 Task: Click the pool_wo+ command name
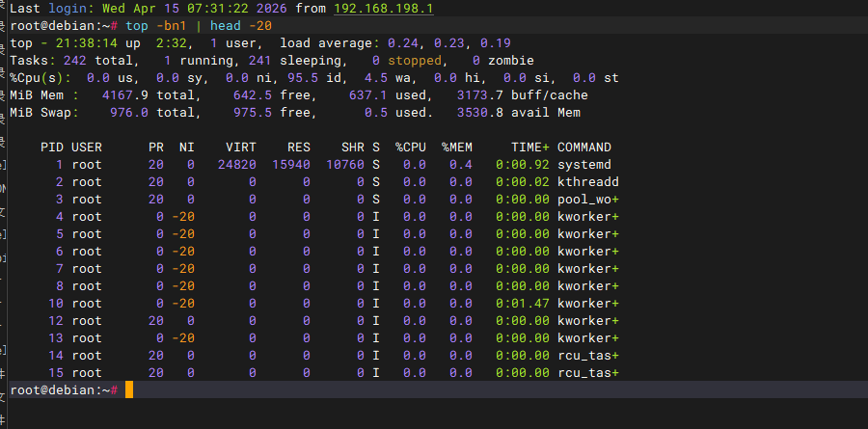pyautogui.click(x=588, y=200)
